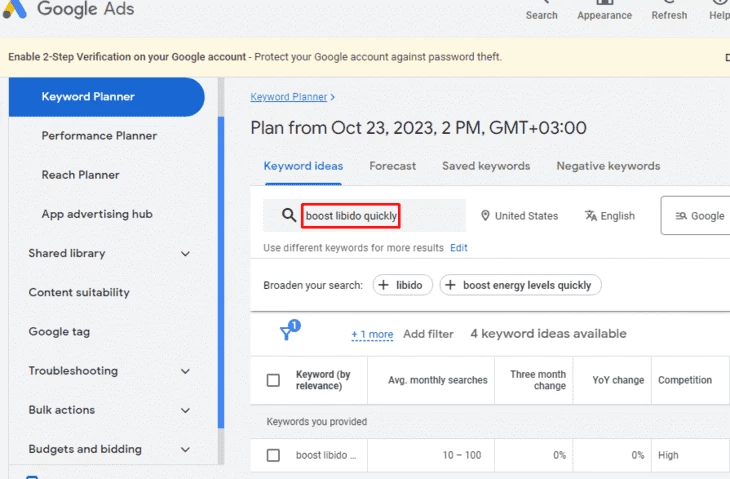Add boost energy levels quickly suggestion

pyautogui.click(x=520, y=285)
